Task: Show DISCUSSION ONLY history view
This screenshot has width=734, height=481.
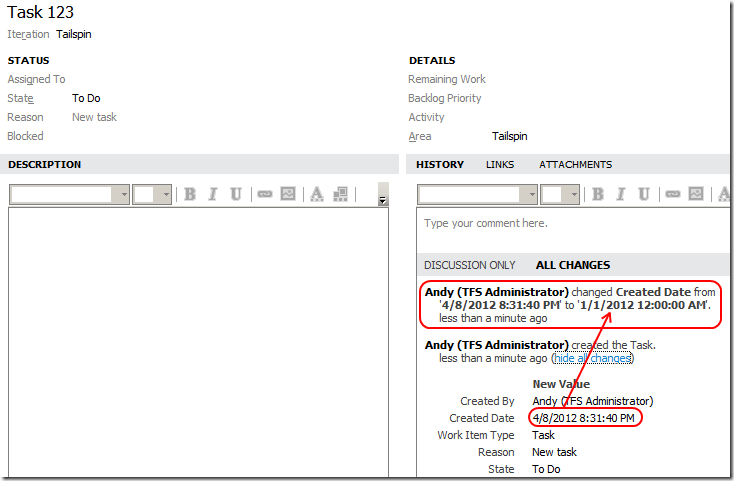Action: pos(470,265)
